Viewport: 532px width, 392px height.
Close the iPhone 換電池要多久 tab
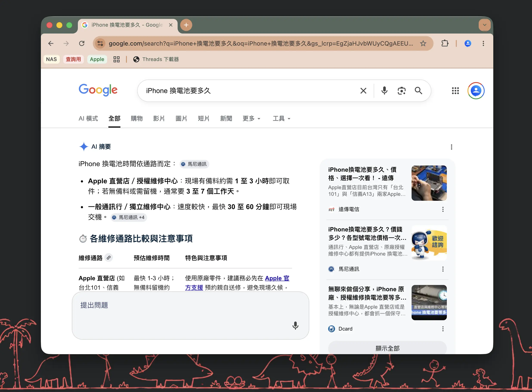point(171,25)
